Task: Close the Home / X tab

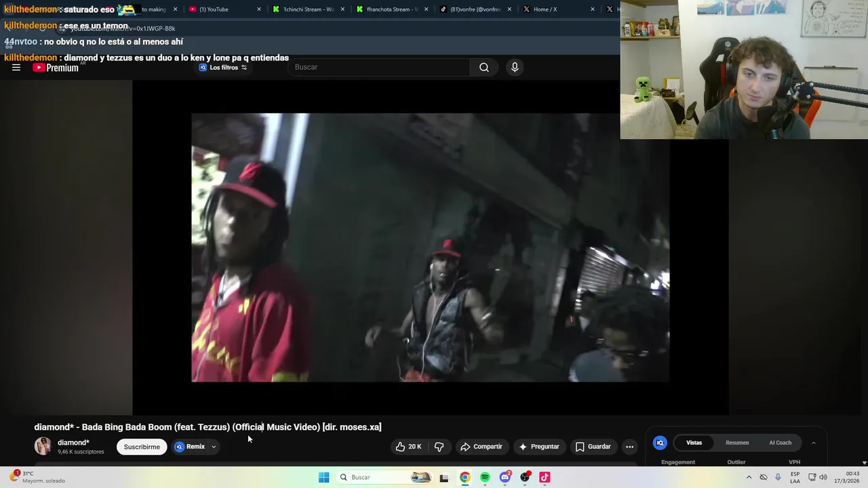Action: pos(593,9)
